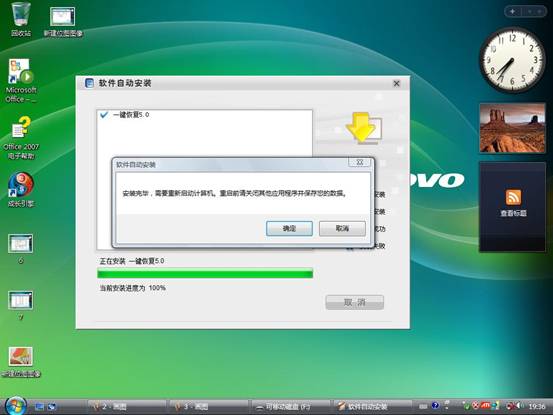Select the Office 2007 电子帮助 desktop icon
553x415 pixels.
coord(21,138)
